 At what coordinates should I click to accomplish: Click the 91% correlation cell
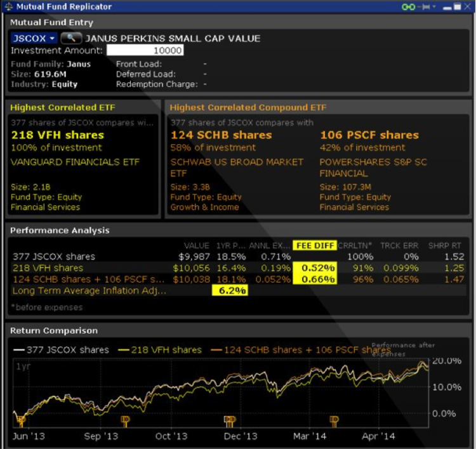coord(363,268)
